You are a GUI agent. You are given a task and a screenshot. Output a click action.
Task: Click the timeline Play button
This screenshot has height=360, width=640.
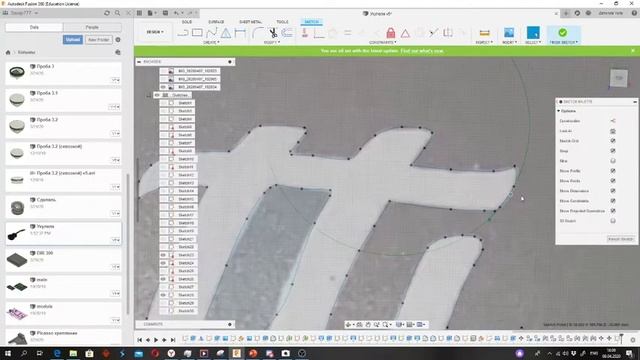[x=156, y=340]
